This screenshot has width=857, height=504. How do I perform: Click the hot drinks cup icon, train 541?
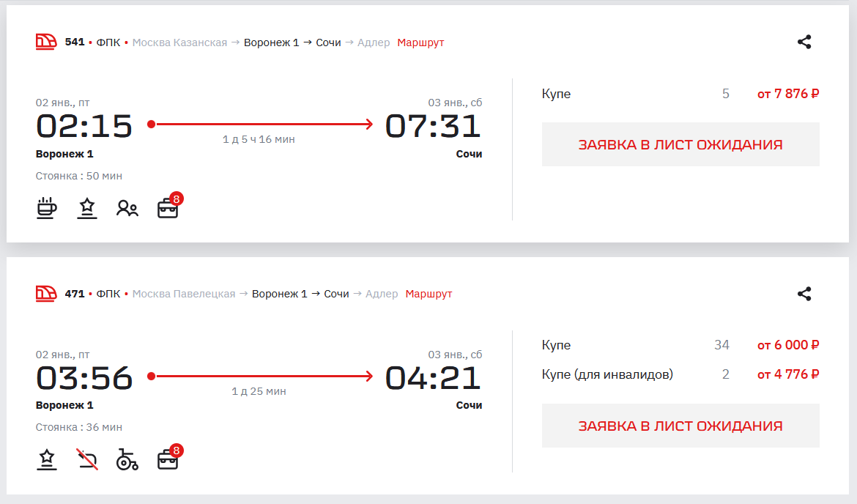pyautogui.click(x=47, y=208)
